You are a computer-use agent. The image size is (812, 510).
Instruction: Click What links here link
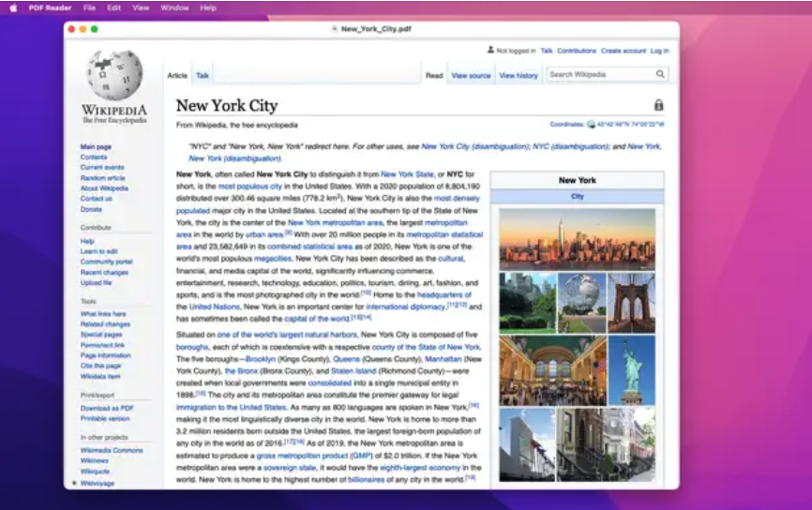[x=103, y=314]
